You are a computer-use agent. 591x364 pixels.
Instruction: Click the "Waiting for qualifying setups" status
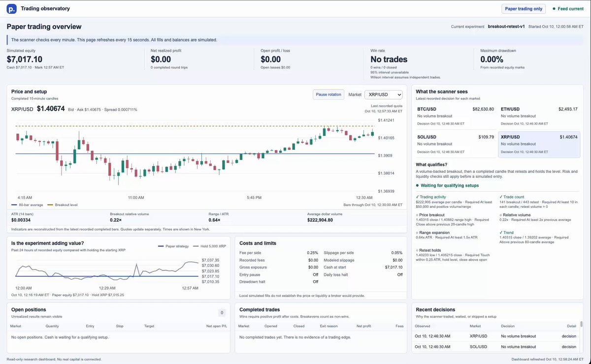pyautogui.click(x=447, y=186)
